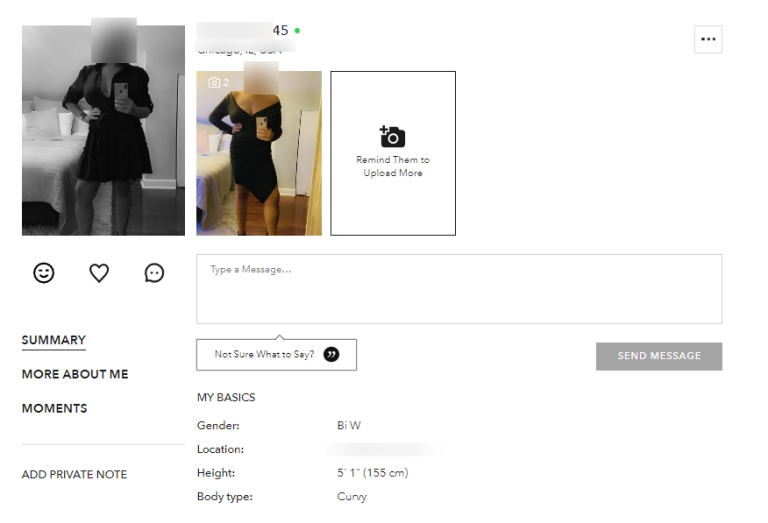Click the My Basics heading
The width and height of the screenshot is (768, 523).
(x=226, y=397)
